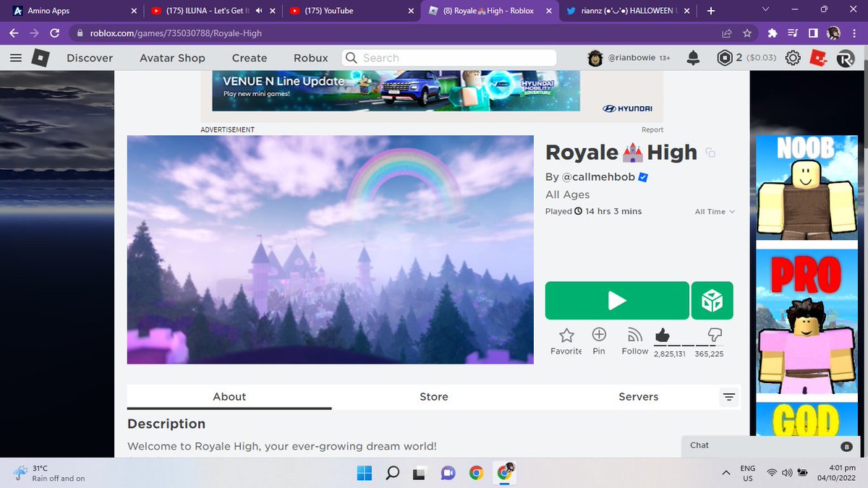
Task: Reload the page
Action: pos(54,33)
